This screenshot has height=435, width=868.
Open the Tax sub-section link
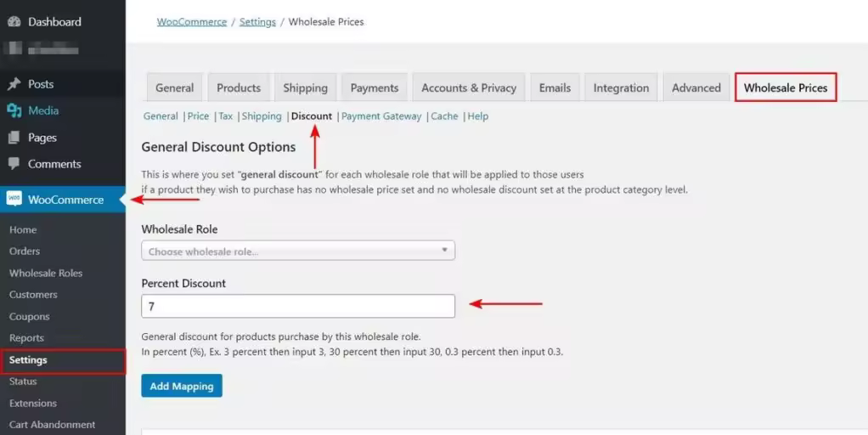(225, 116)
